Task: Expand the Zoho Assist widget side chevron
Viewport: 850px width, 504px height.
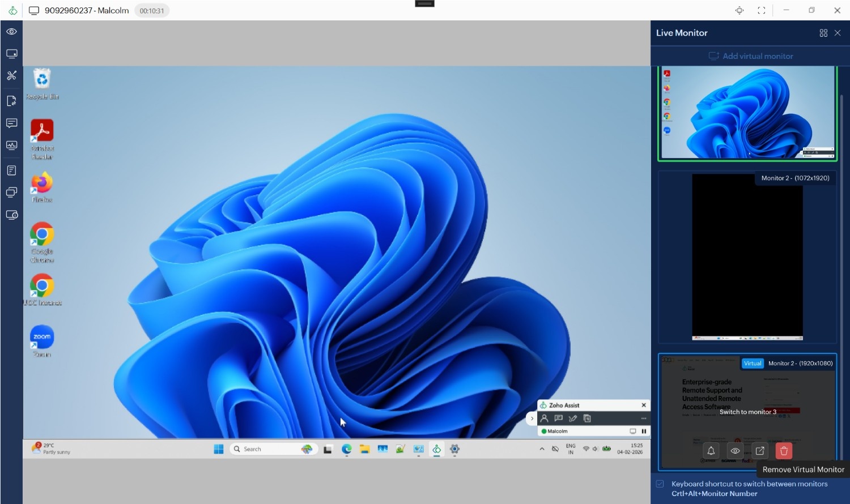Action: click(x=532, y=418)
